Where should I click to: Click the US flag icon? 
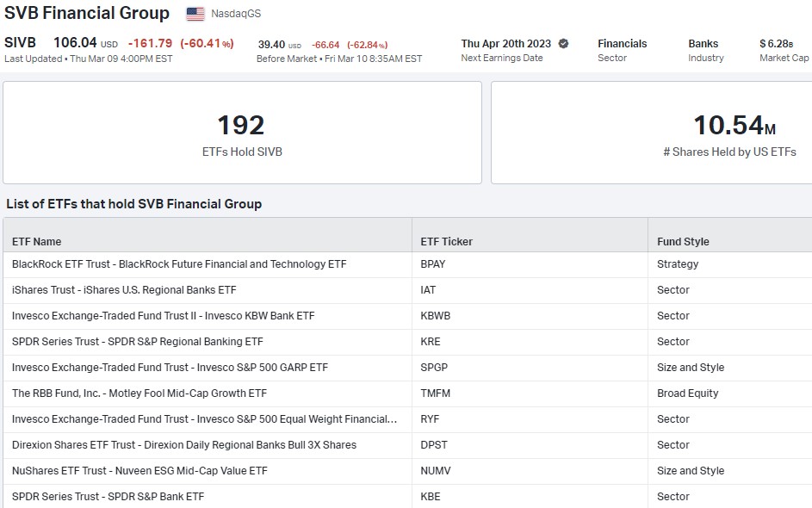(195, 14)
